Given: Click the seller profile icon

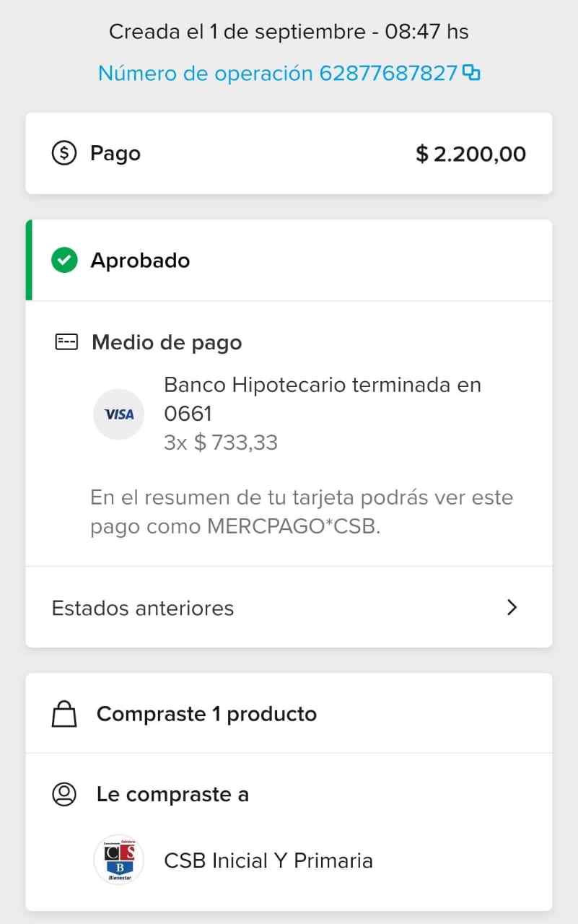Looking at the screenshot, I should coord(64,794).
